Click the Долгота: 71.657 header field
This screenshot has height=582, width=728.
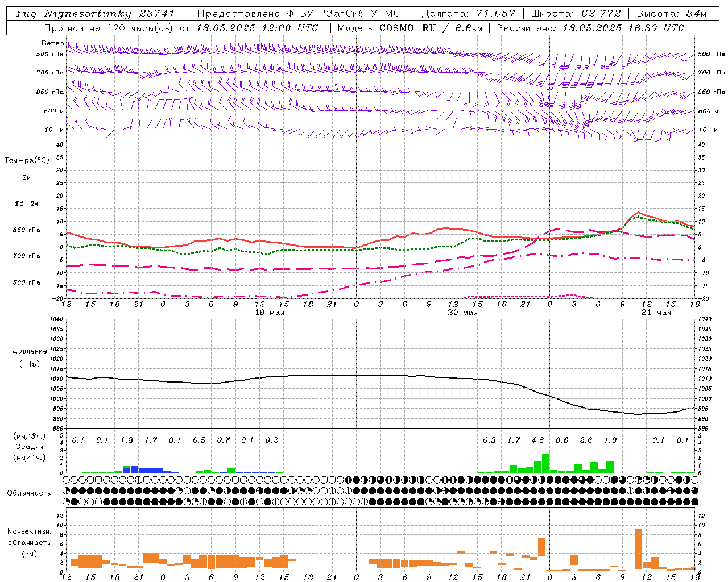(x=468, y=14)
